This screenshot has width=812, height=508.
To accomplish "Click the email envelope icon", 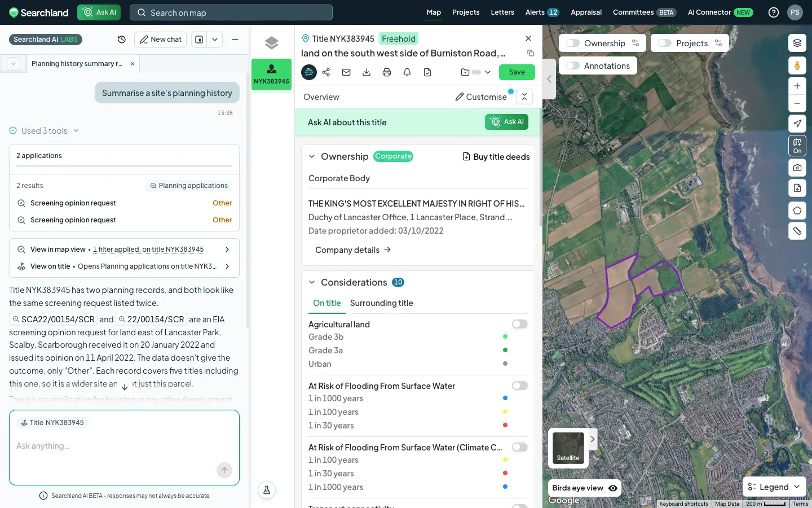I will [346, 72].
